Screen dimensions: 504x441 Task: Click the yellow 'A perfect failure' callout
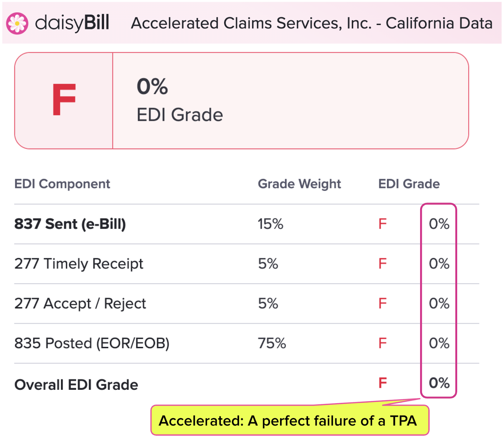(x=290, y=421)
